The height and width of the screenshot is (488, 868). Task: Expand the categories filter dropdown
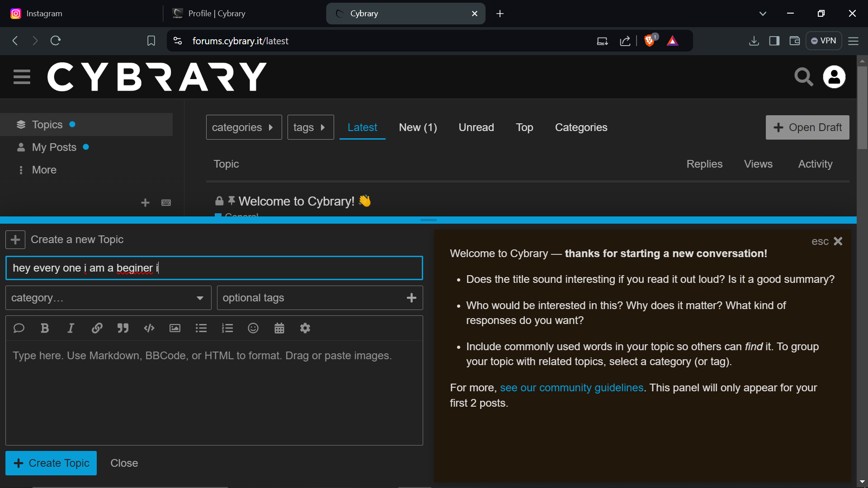click(x=244, y=127)
